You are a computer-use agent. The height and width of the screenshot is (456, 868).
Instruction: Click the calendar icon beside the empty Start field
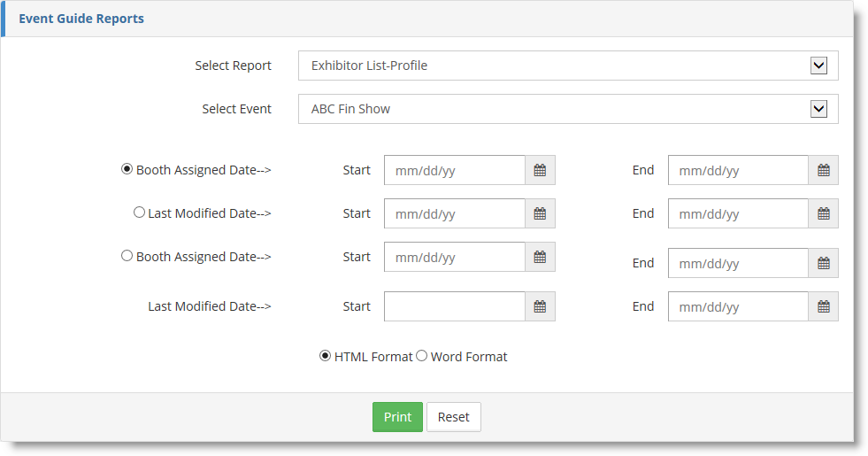pyautogui.click(x=540, y=306)
